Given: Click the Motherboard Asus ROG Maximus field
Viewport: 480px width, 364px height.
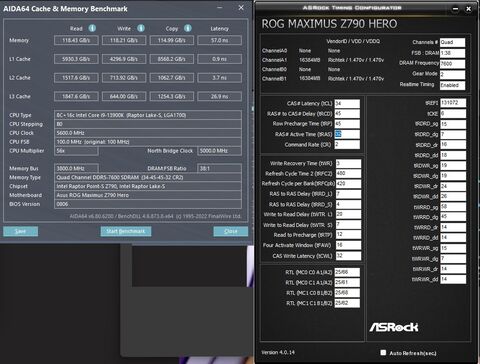Looking at the screenshot, I should coord(148,195).
